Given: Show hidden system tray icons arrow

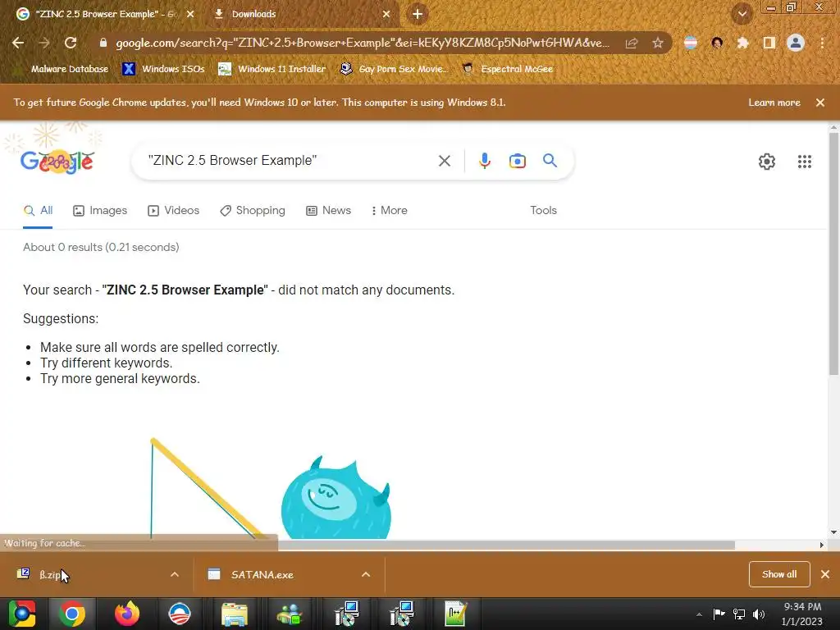Looking at the screenshot, I should pos(699,614).
